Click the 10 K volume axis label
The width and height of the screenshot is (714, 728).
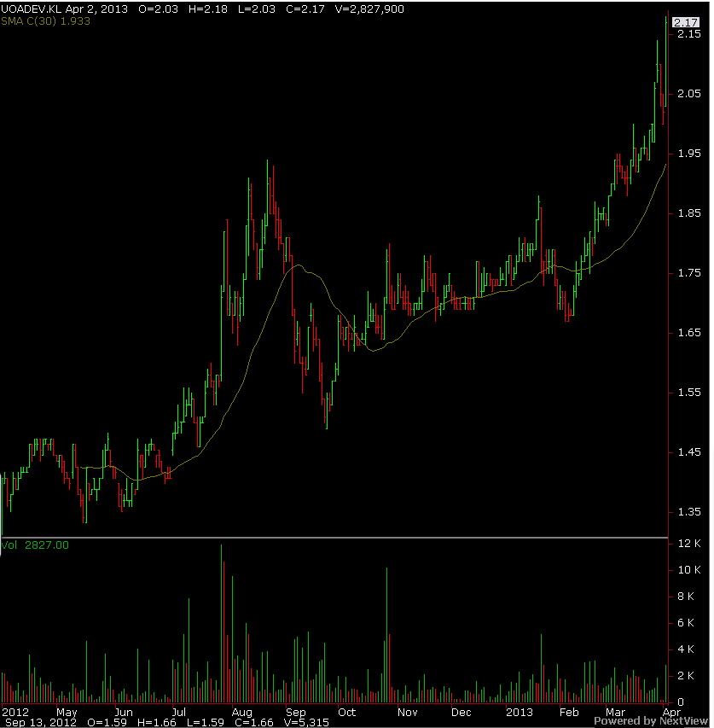pyautogui.click(x=689, y=569)
